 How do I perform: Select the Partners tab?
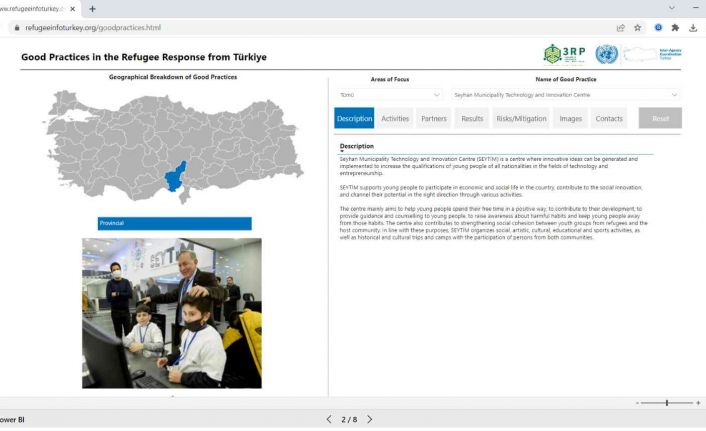tap(434, 118)
